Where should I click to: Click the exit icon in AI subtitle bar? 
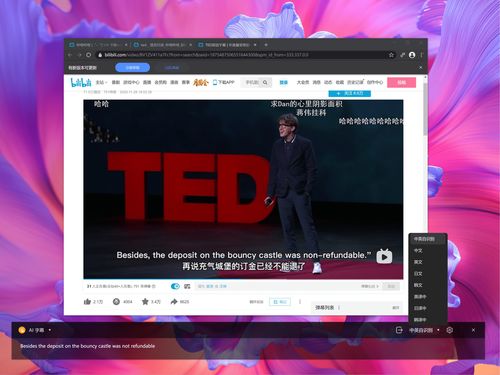(x=399, y=330)
